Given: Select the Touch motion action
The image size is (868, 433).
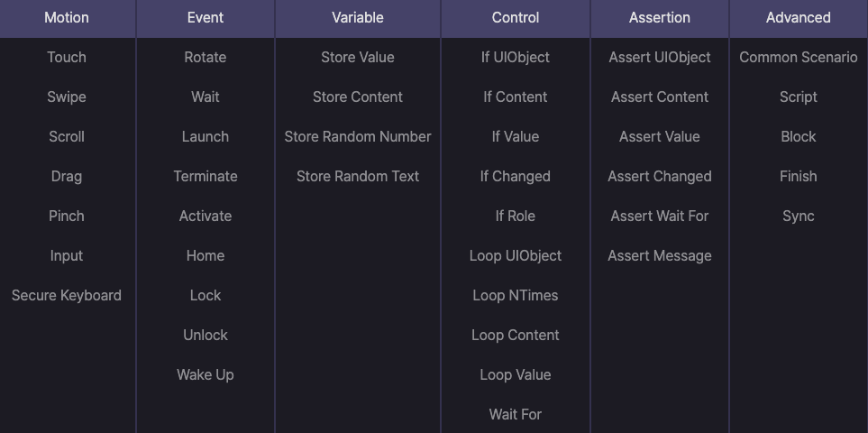Looking at the screenshot, I should (67, 57).
